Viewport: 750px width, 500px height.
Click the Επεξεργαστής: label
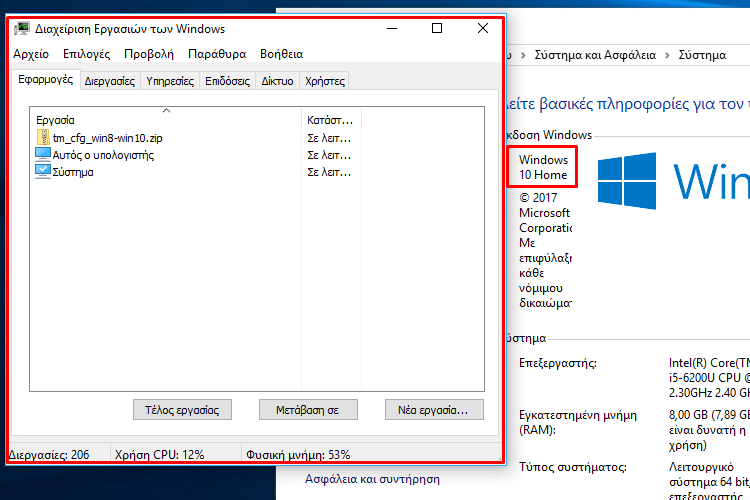tap(558, 363)
